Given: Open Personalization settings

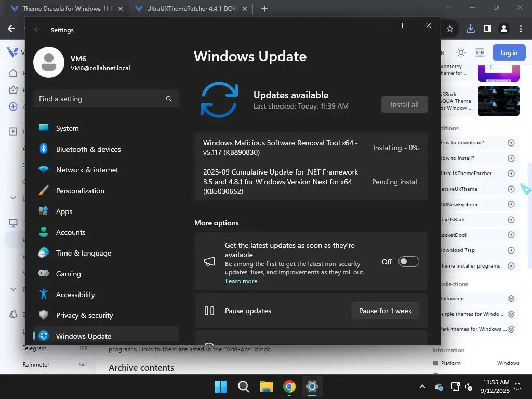Looking at the screenshot, I should pyautogui.click(x=106, y=191).
